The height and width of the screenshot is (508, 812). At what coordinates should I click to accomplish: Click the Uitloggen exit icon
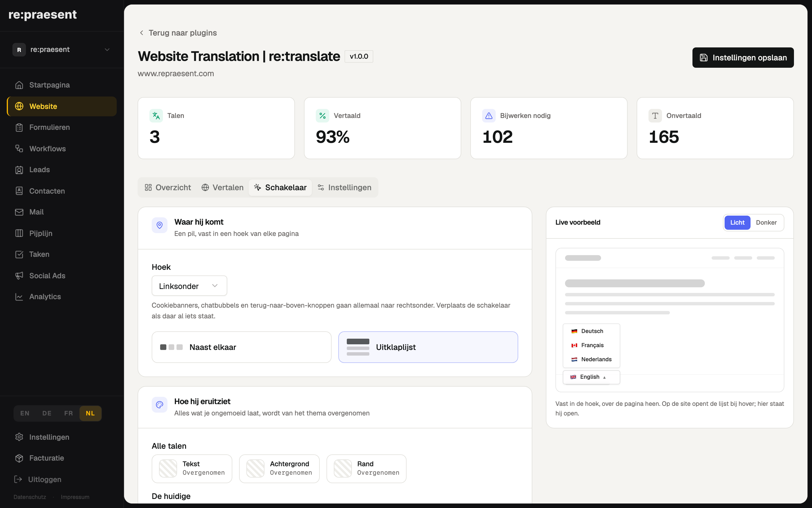pyautogui.click(x=18, y=479)
